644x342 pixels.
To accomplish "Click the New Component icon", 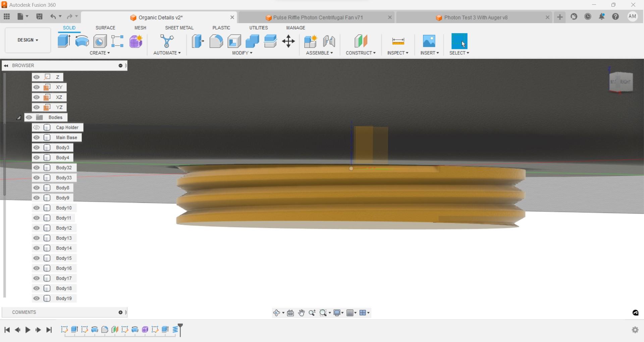I will [311, 41].
